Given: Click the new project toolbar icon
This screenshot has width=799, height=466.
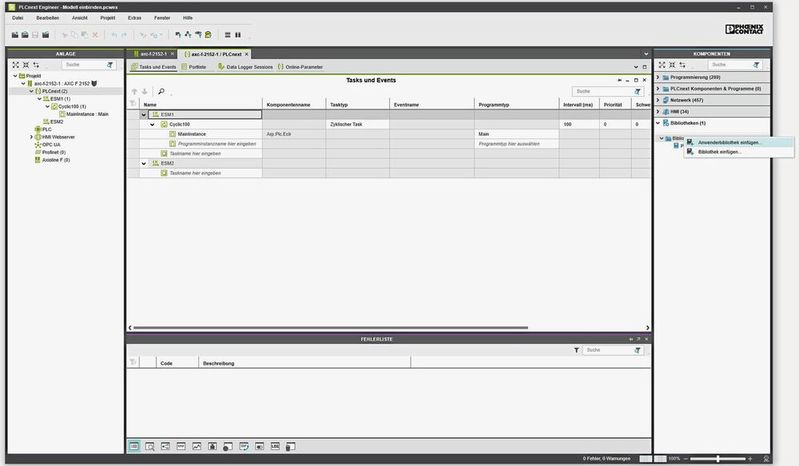Looking at the screenshot, I should pos(15,35).
